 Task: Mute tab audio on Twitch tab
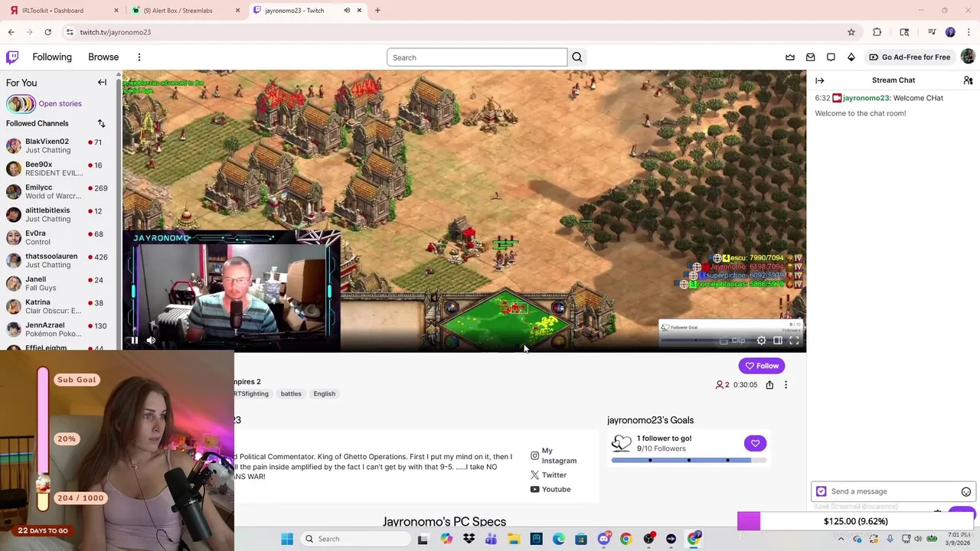tap(347, 10)
